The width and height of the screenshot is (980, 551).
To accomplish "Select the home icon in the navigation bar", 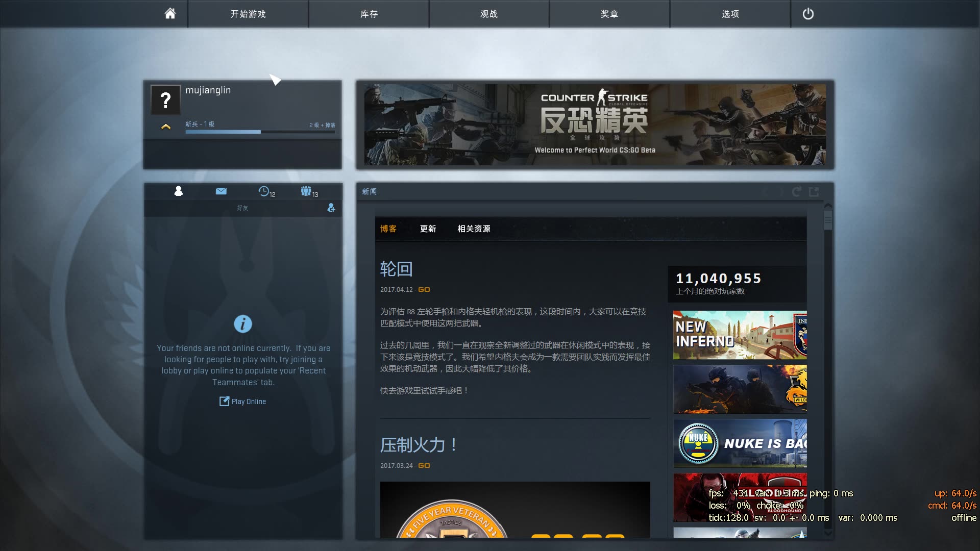I will tap(170, 14).
